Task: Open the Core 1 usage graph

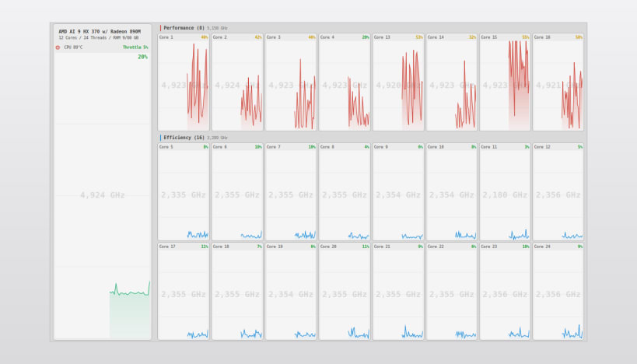Action: [x=184, y=82]
